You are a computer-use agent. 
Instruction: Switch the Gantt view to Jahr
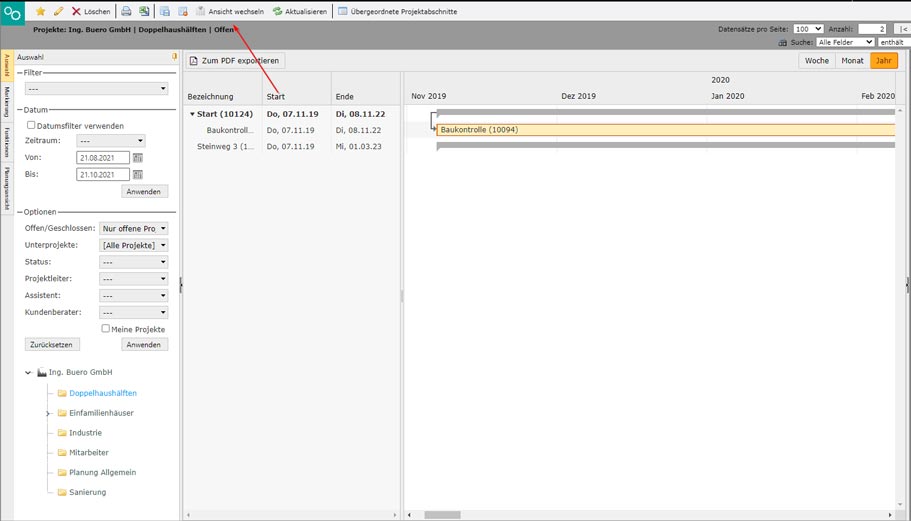(884, 60)
